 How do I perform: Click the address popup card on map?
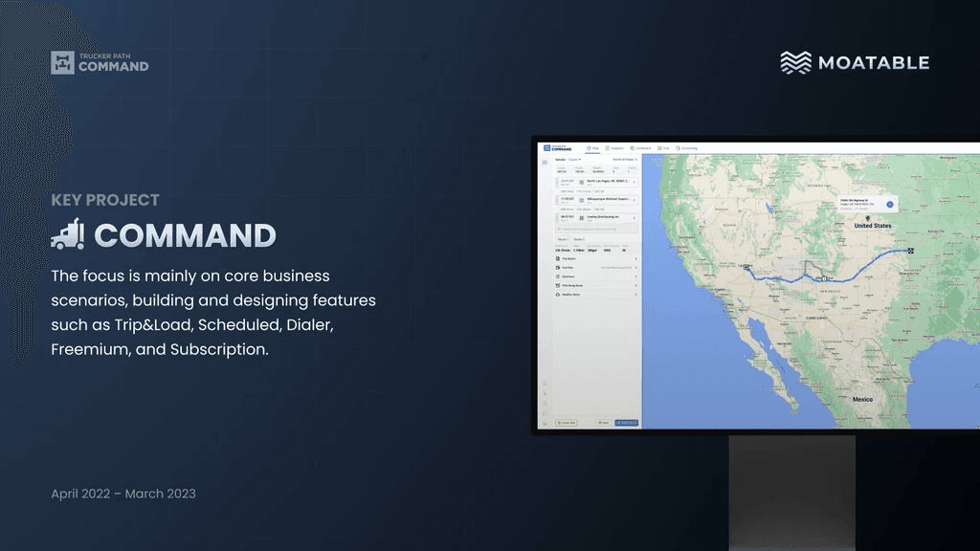pos(867,204)
